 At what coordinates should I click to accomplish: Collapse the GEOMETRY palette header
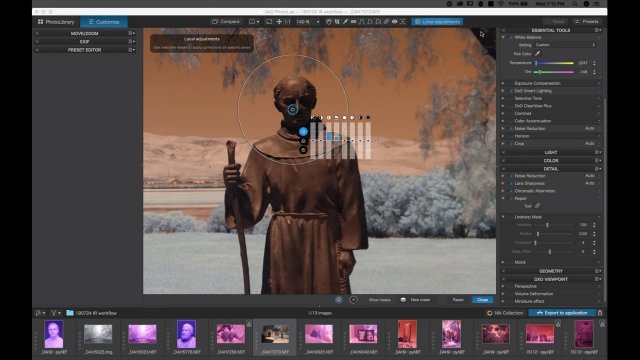[x=551, y=271]
